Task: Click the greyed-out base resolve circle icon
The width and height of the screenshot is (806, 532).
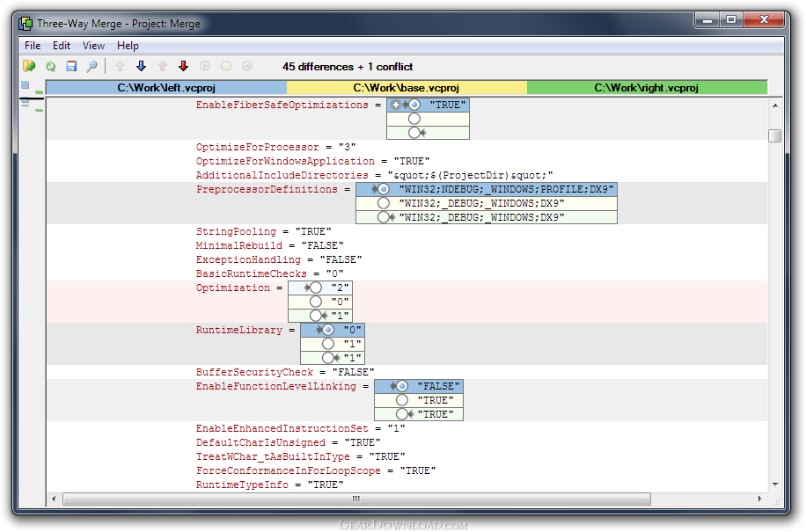Action: 225,66
